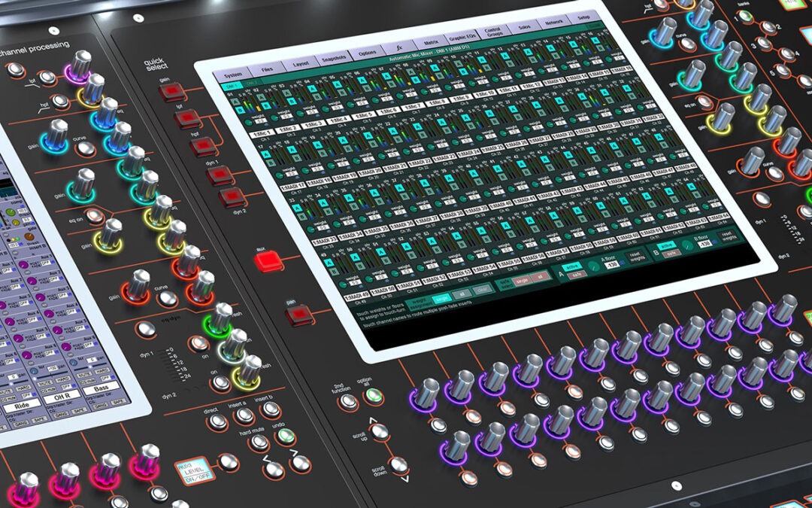Screen dimensions: 812x508
Task: Switch to the Snapshots tab
Action: pyautogui.click(x=334, y=58)
